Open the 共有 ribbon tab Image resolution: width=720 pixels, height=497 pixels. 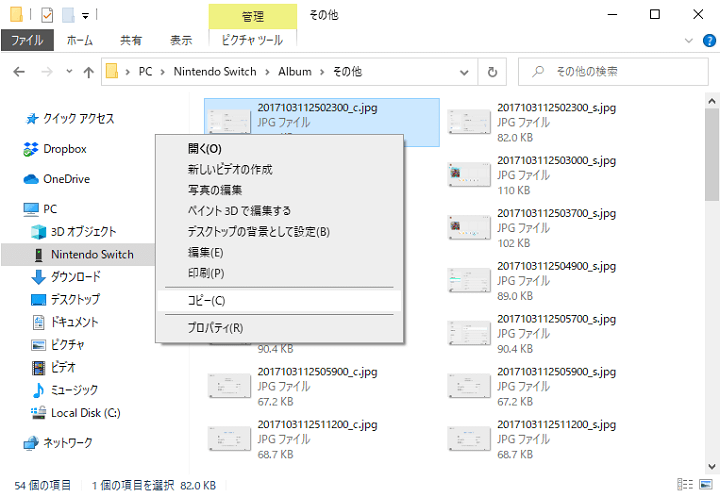pyautogui.click(x=131, y=40)
